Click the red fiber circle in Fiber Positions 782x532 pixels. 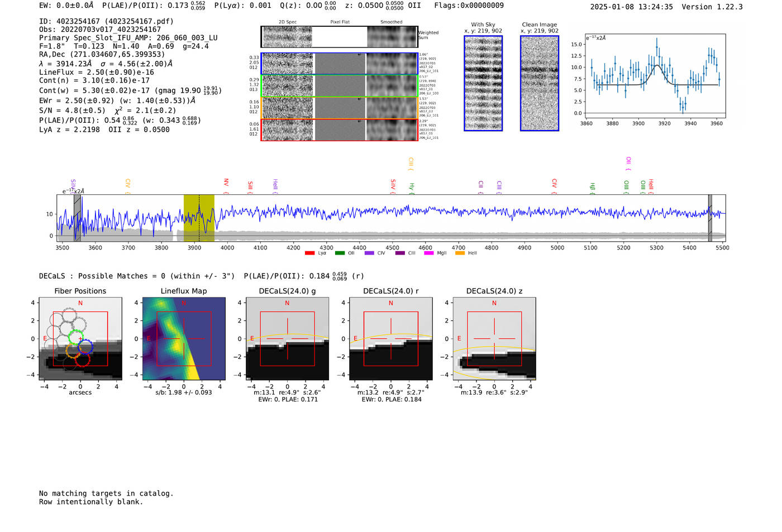coord(83,360)
